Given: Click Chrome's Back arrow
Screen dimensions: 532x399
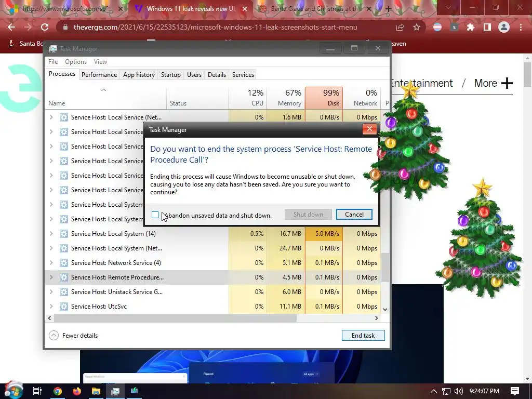Looking at the screenshot, I should 11,27.
